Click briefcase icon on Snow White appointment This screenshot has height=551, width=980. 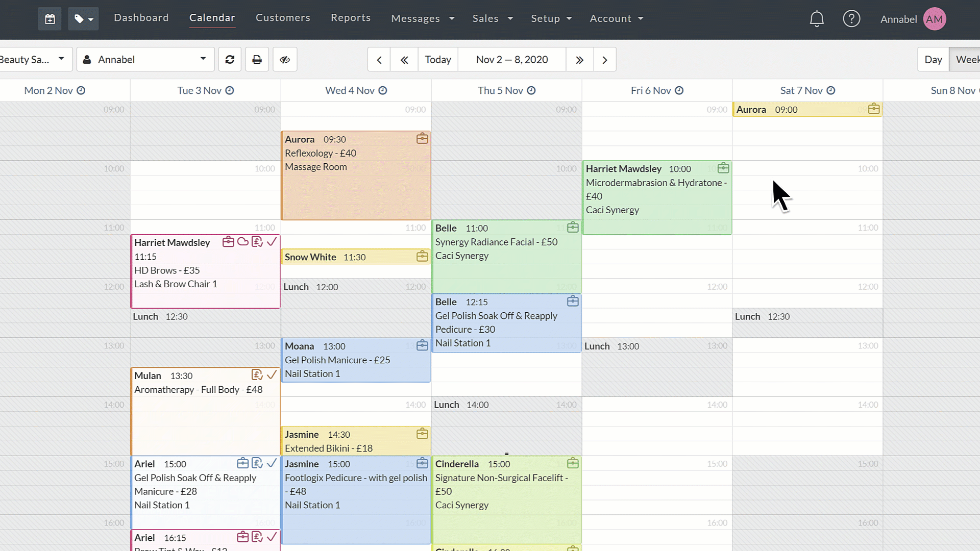pyautogui.click(x=422, y=256)
